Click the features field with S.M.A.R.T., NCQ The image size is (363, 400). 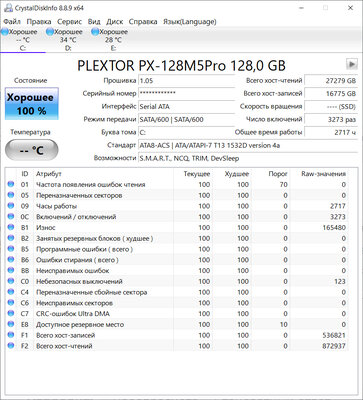[x=248, y=158]
